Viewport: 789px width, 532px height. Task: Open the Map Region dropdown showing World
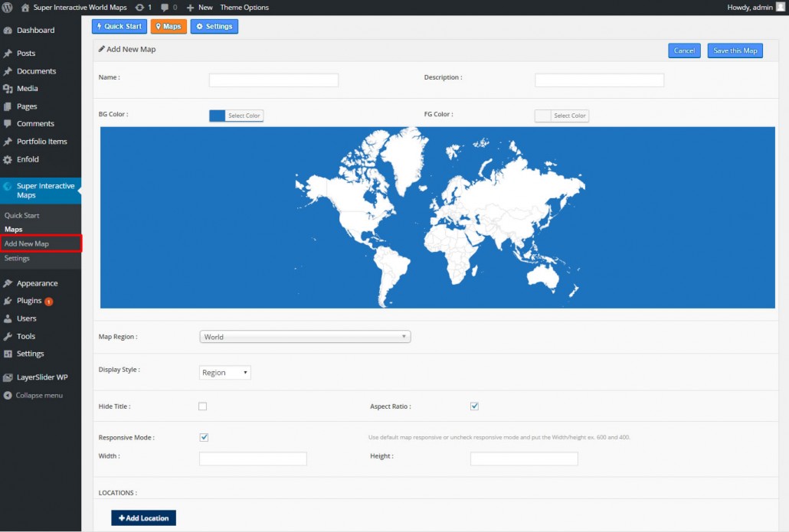pyautogui.click(x=304, y=336)
